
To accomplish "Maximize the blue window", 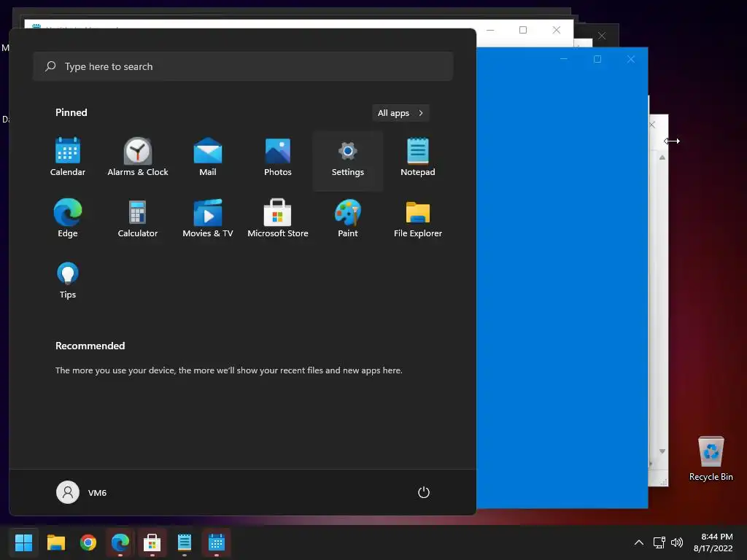I will tap(597, 59).
